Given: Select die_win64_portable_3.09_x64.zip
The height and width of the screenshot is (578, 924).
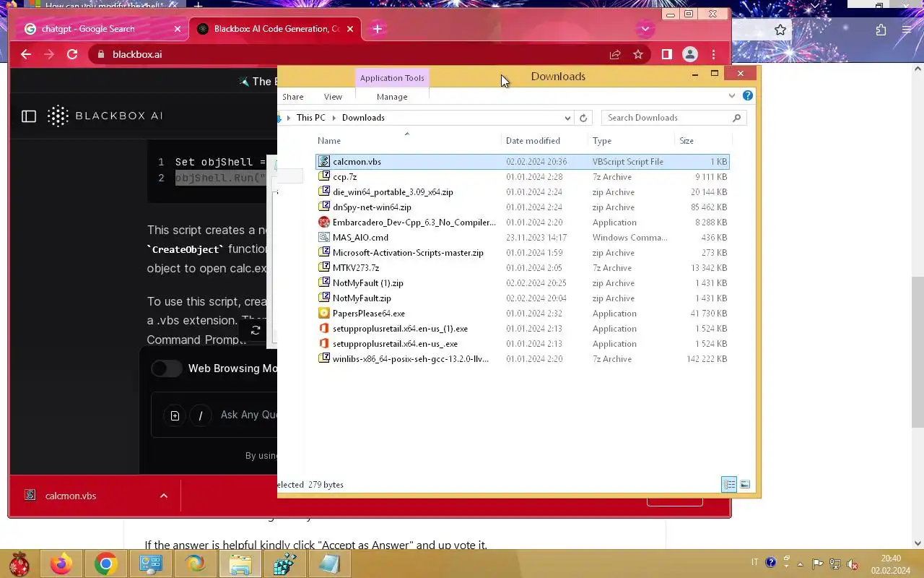Looking at the screenshot, I should point(393,192).
